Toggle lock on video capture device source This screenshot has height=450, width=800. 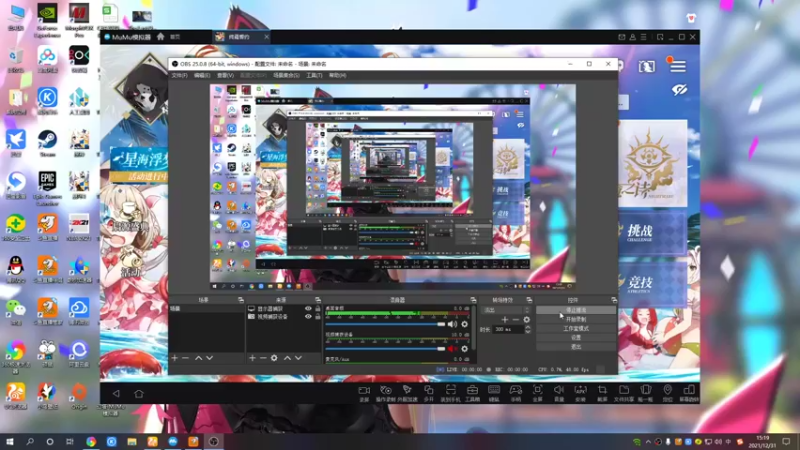pos(318,316)
